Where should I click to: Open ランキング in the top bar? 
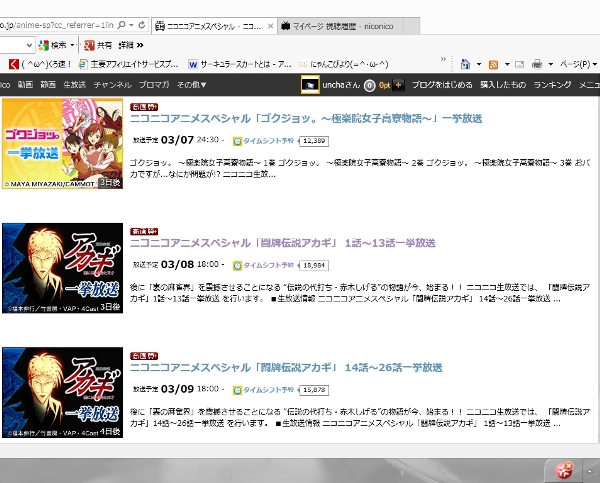[x=552, y=85]
